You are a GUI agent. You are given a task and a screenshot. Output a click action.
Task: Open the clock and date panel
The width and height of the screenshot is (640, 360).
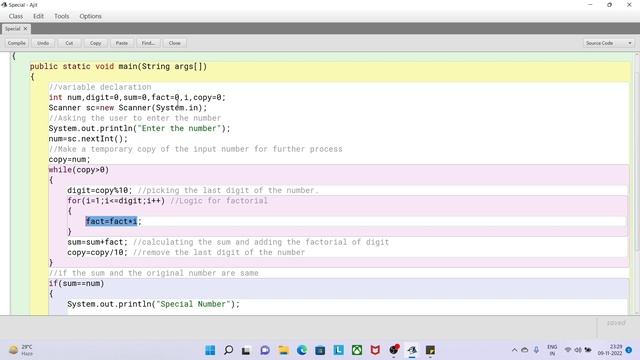(610, 350)
